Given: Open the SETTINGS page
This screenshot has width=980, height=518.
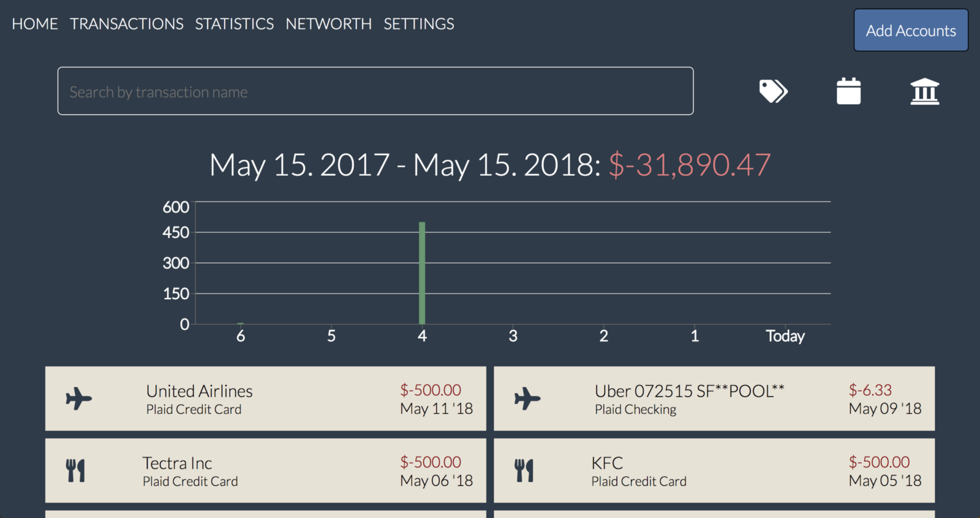Looking at the screenshot, I should [x=419, y=24].
